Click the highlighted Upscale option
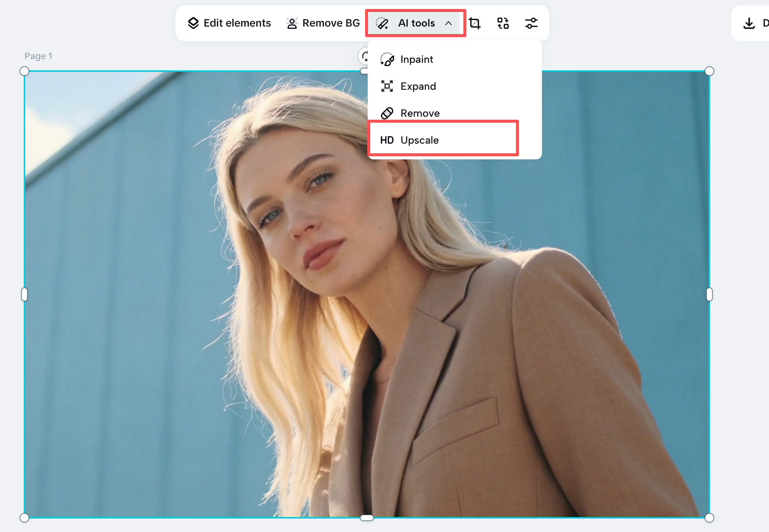This screenshot has width=769, height=532. [x=420, y=140]
